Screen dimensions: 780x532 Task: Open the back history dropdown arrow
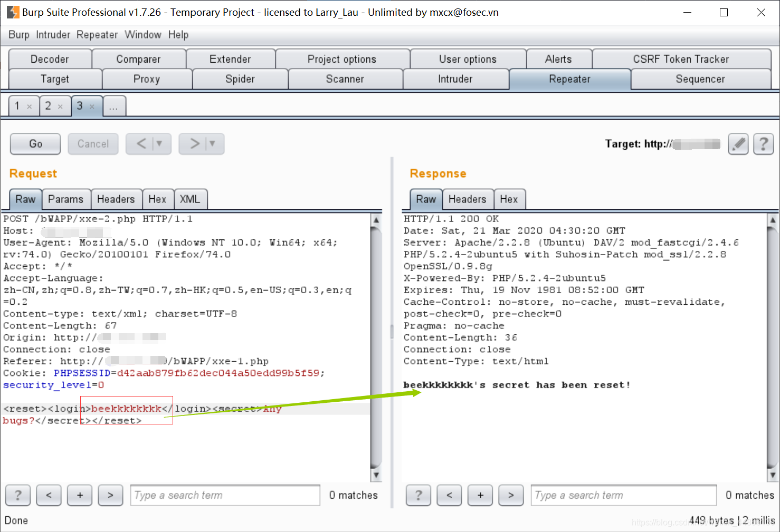coord(159,143)
